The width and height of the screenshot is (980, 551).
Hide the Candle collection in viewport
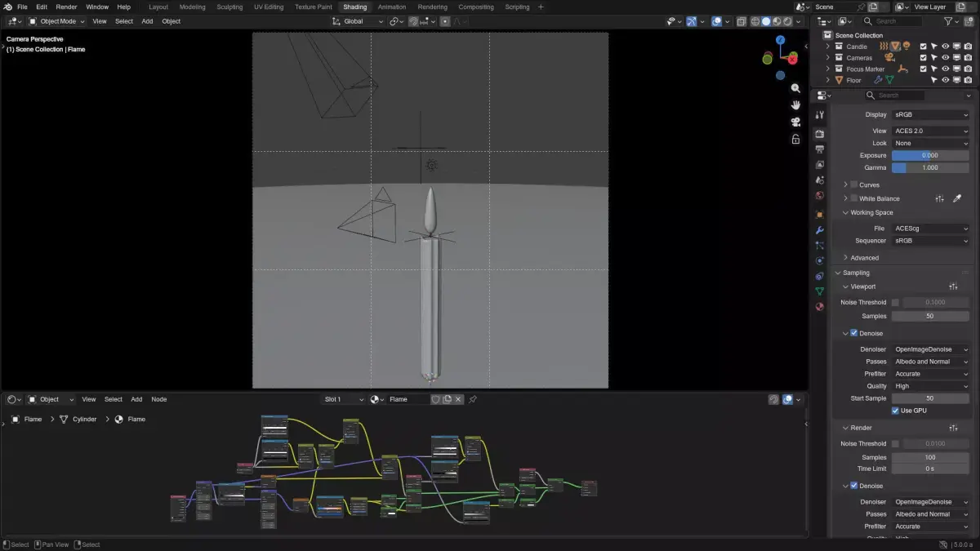coord(945,47)
